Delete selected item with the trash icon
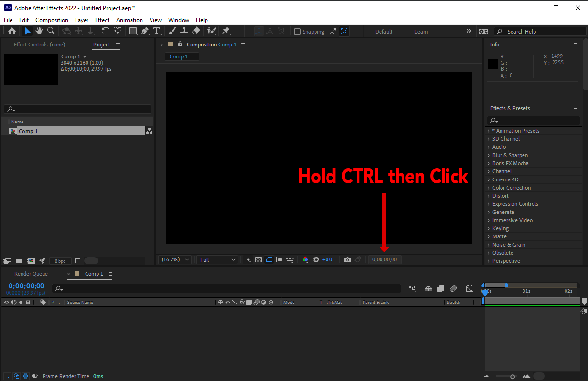Screen dimensions: 588x381 click(77, 260)
